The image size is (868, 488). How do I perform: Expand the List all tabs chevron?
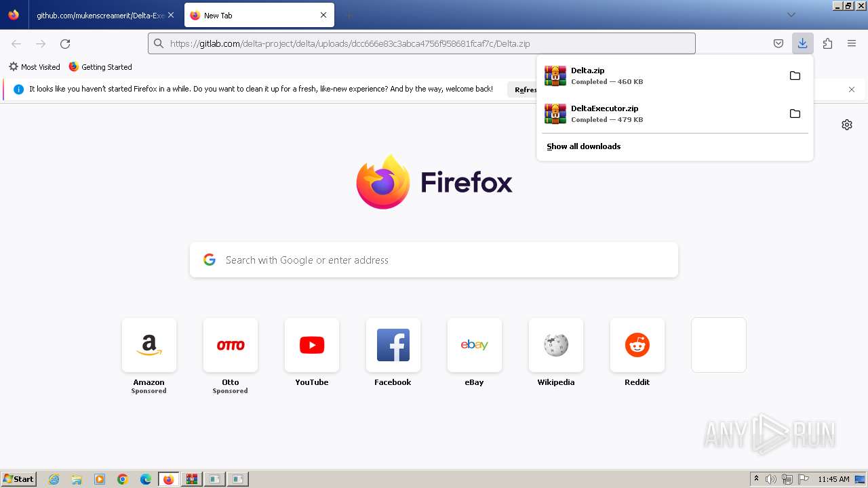click(791, 15)
